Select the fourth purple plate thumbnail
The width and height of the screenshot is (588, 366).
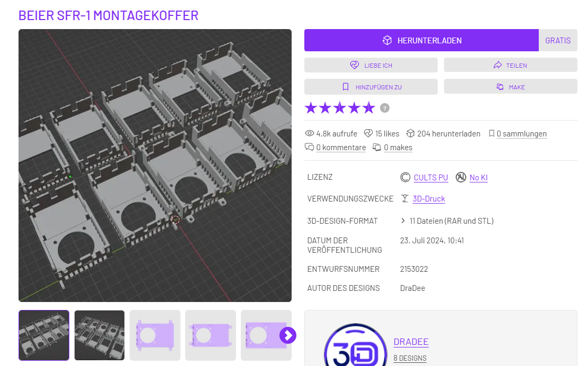(x=210, y=335)
